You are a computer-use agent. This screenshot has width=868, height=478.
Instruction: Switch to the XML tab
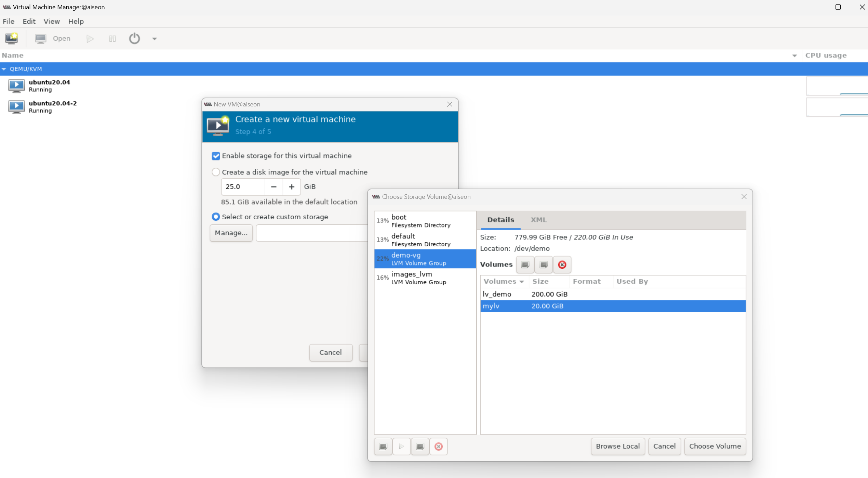(x=538, y=220)
